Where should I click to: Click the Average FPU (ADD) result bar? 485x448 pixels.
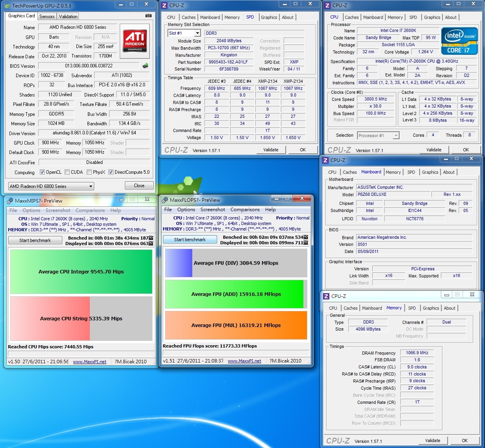(236, 294)
